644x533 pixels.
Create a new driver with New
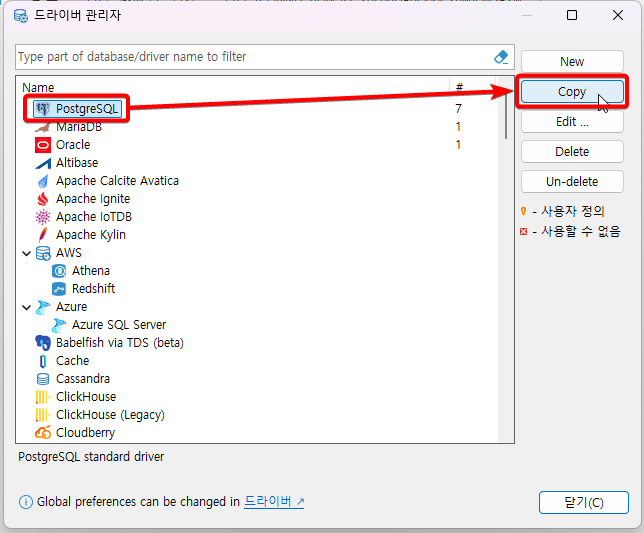pos(572,62)
